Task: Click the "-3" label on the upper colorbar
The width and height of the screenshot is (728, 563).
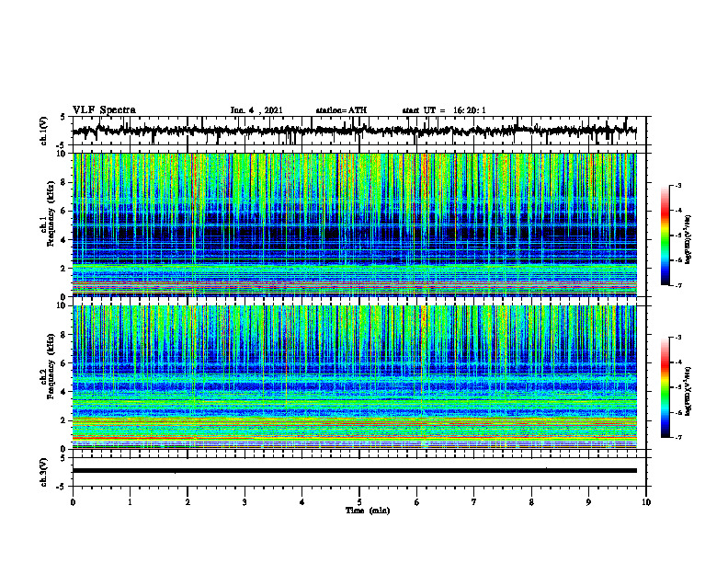Action: [677, 185]
